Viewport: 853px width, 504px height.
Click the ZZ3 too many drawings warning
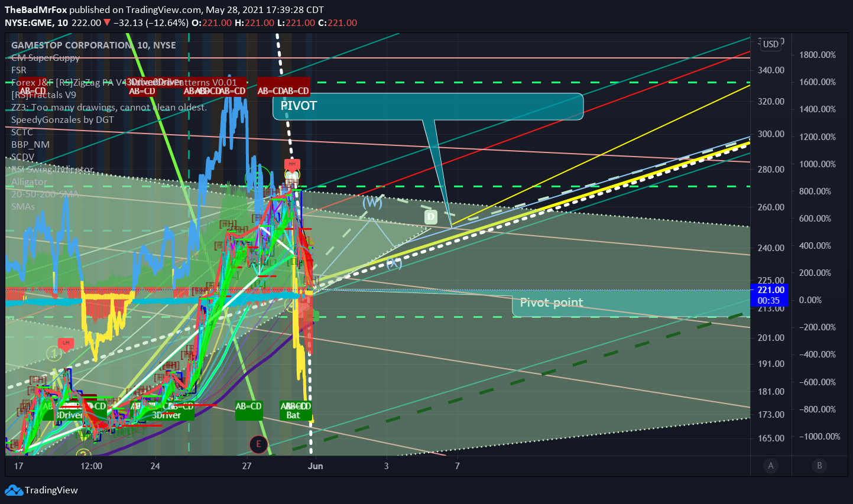[x=109, y=107]
